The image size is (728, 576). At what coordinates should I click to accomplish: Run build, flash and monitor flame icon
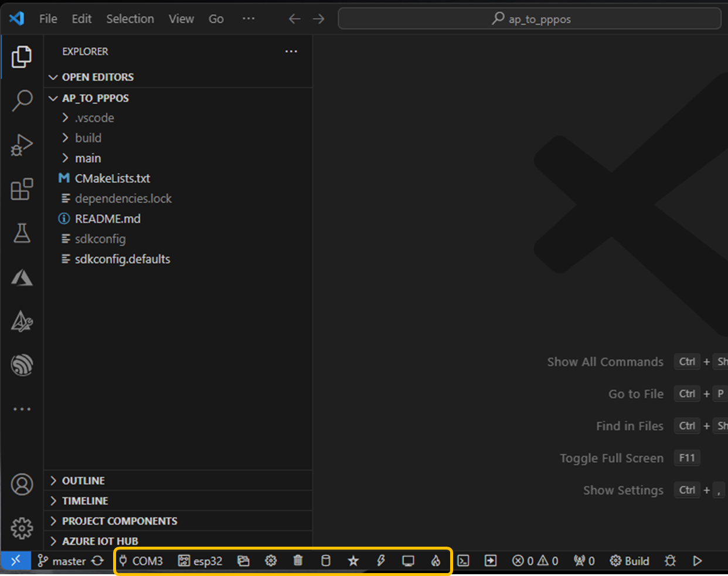point(436,561)
